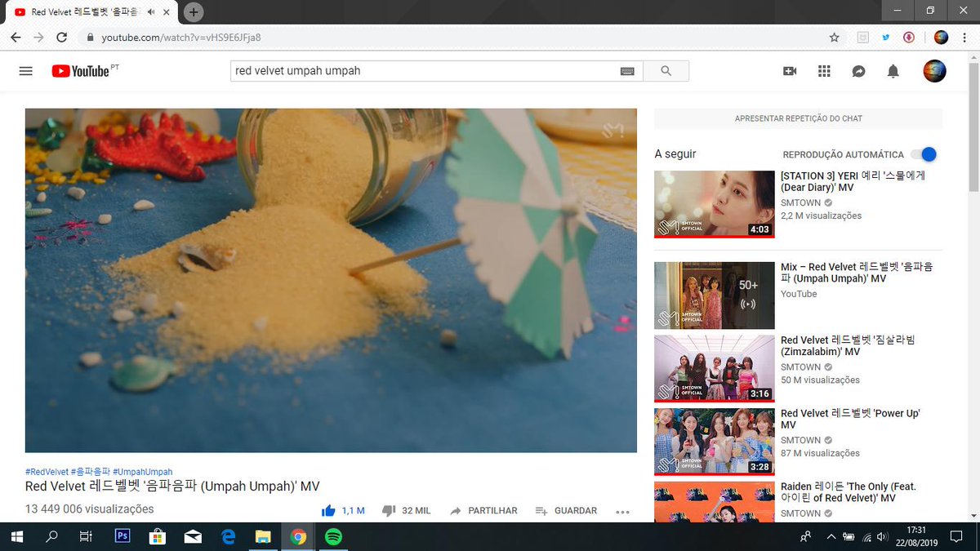Open a new browser tab
This screenshot has width=980, height=551.
(194, 11)
